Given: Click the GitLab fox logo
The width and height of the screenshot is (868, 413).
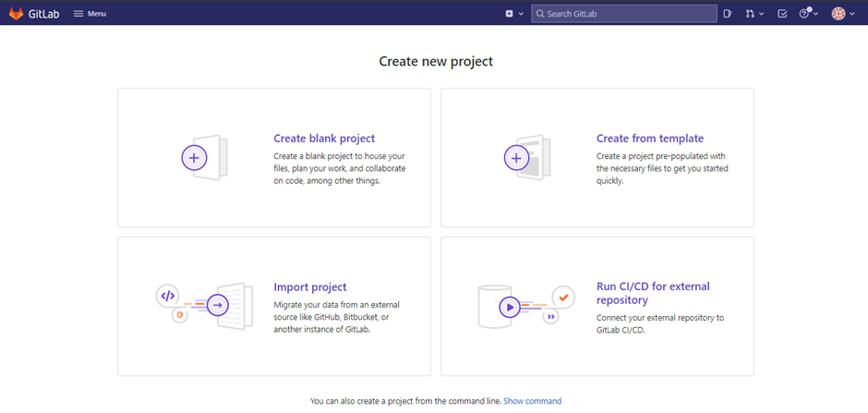Looking at the screenshot, I should tap(16, 13).
